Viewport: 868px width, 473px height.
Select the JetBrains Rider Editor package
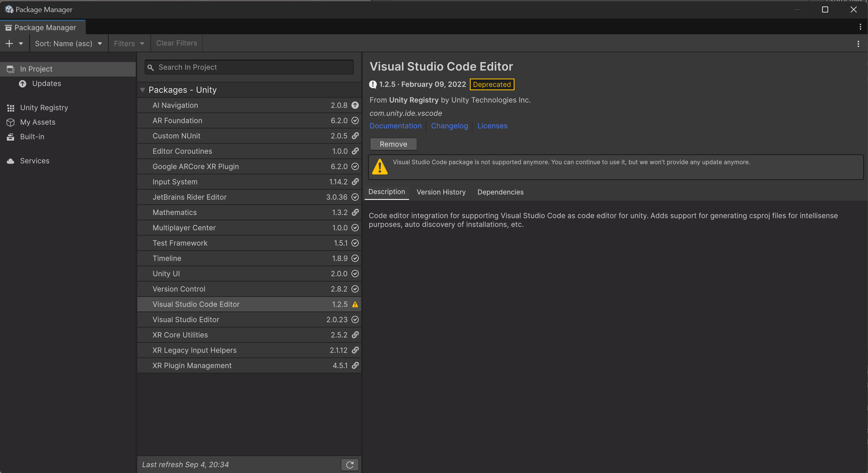(189, 197)
